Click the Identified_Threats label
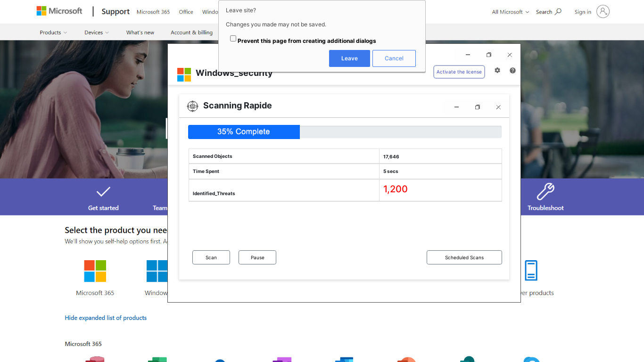The image size is (644, 362). click(214, 194)
